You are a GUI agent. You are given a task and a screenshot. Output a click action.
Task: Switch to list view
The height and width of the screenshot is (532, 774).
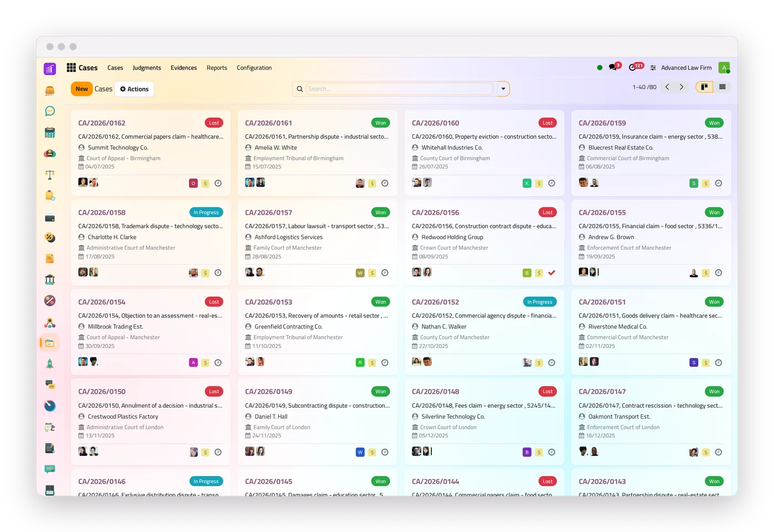[x=722, y=87]
